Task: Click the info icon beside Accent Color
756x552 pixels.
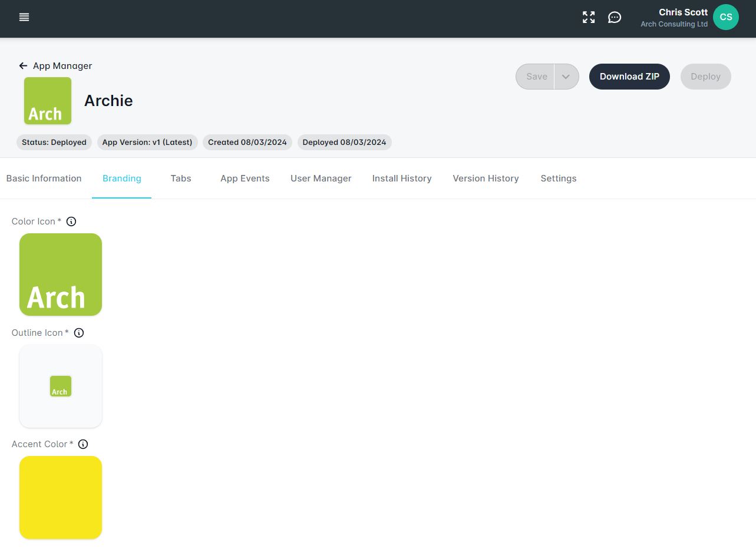Action: pos(82,444)
